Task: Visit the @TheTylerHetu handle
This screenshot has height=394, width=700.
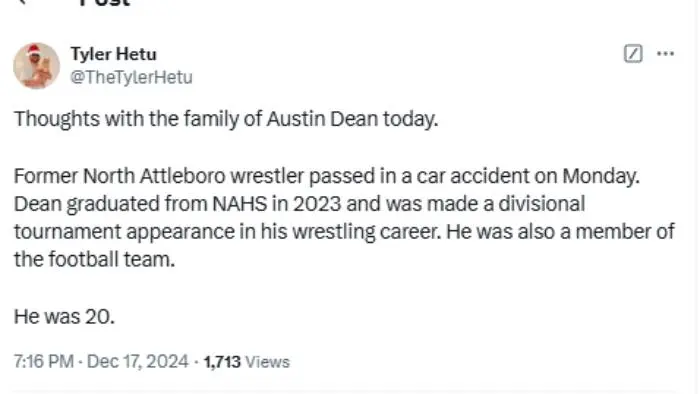Action: 131,77
